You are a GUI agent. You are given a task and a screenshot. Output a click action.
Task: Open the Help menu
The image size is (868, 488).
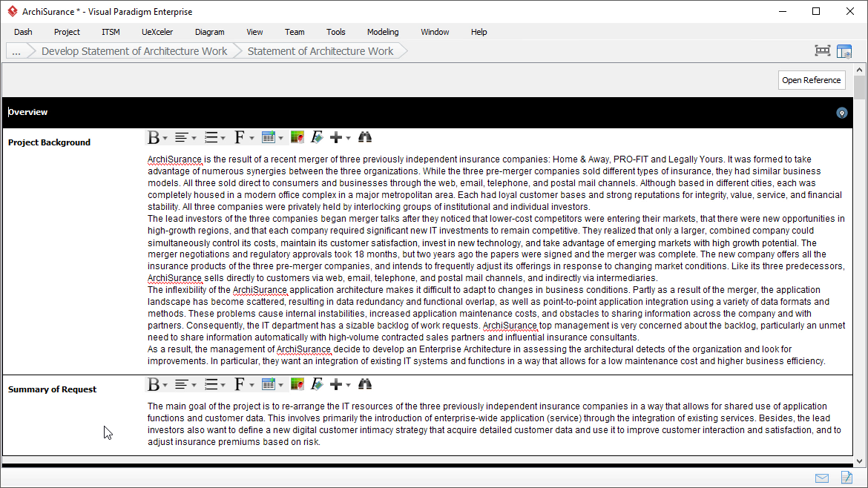click(x=479, y=32)
